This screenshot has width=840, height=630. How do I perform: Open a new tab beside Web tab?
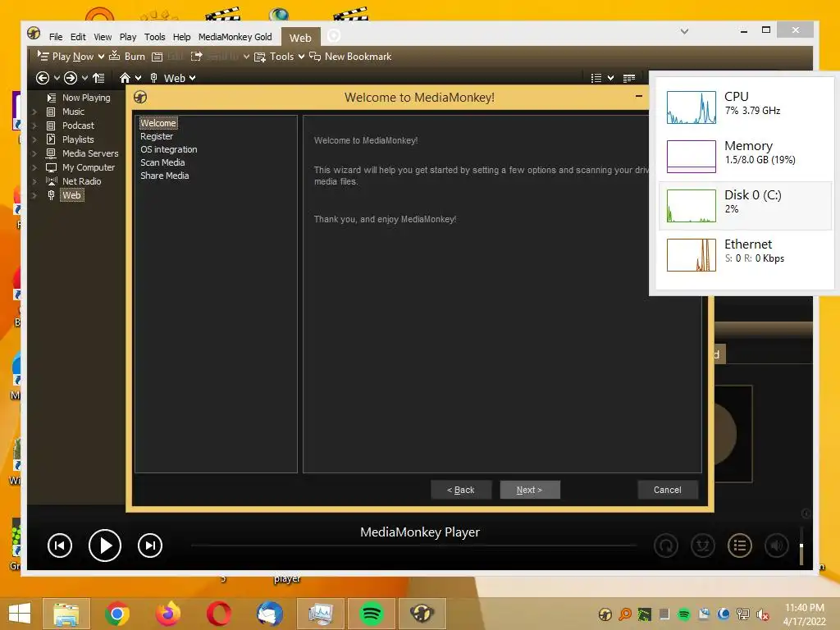(334, 36)
